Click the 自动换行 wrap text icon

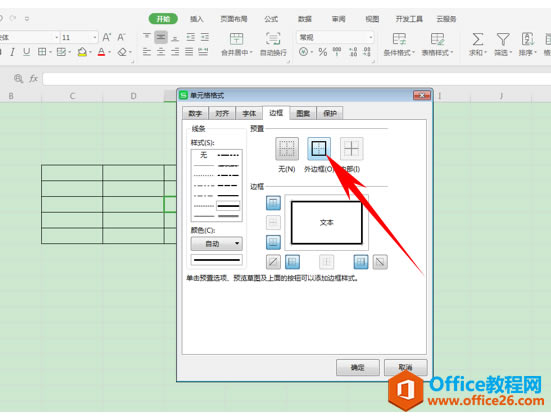[x=273, y=39]
